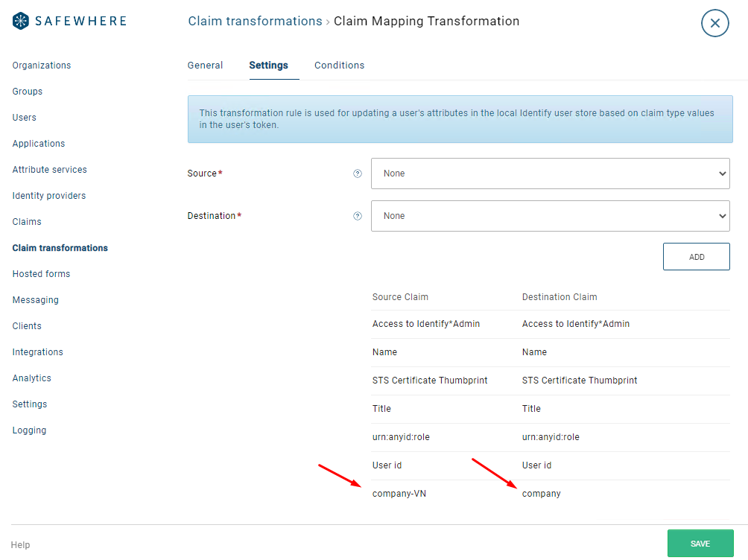Open Settings in the left sidebar

tap(30, 404)
